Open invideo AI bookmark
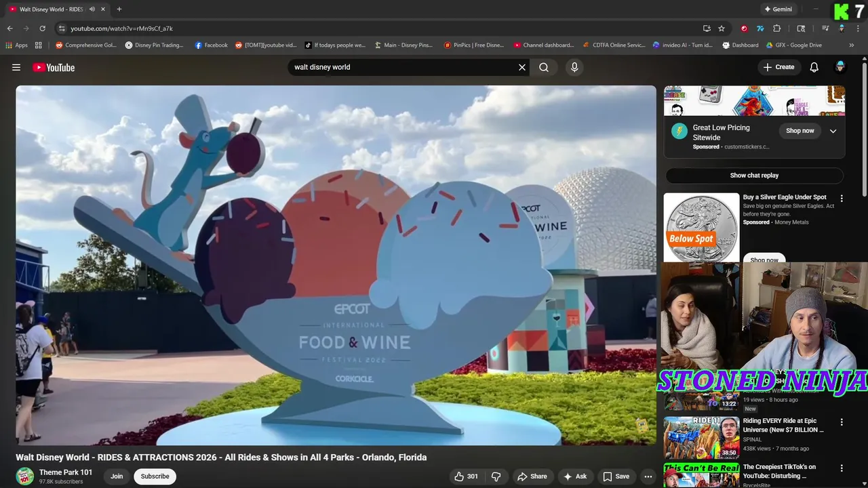This screenshot has width=868, height=488. (x=683, y=45)
